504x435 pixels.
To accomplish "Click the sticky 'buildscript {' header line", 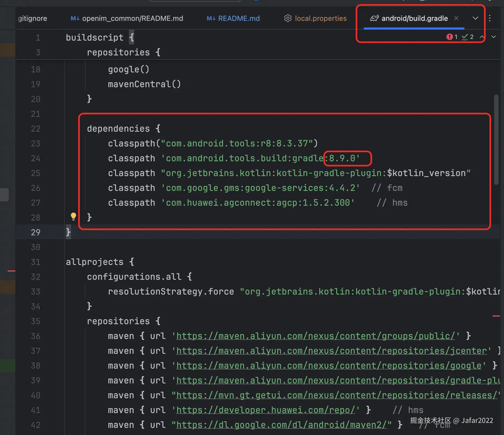I will [100, 37].
